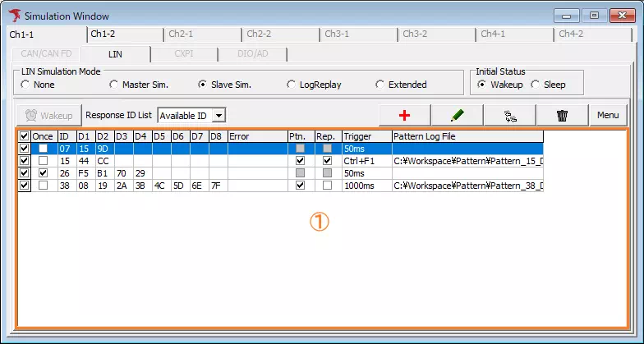
Task: Click the copy entry icon button
Action: [x=510, y=116]
